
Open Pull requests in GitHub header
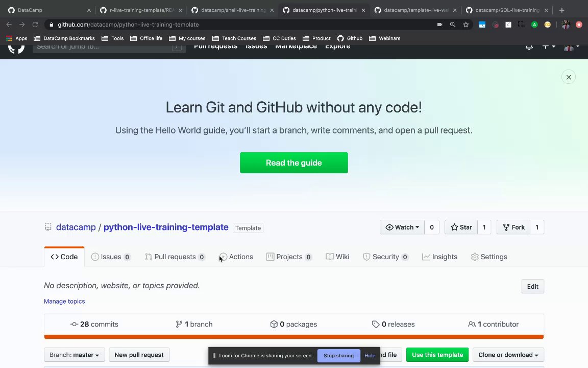point(215,48)
